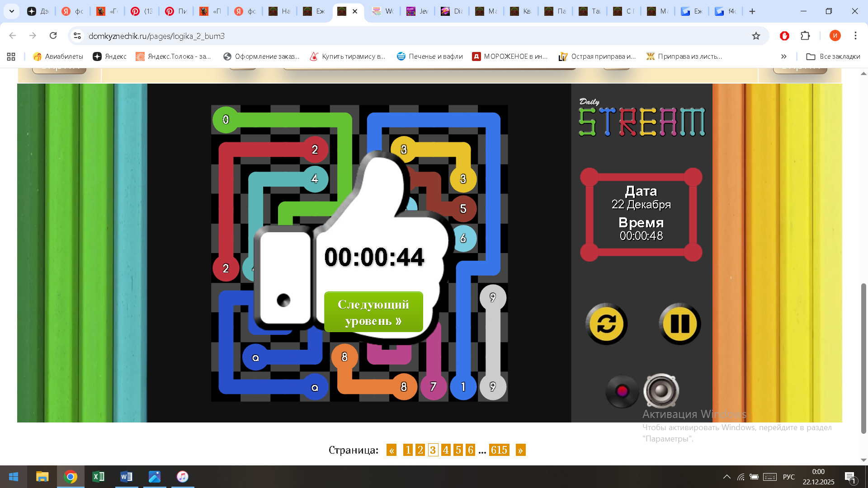
Task: Open Все закладки folder
Action: pos(833,56)
